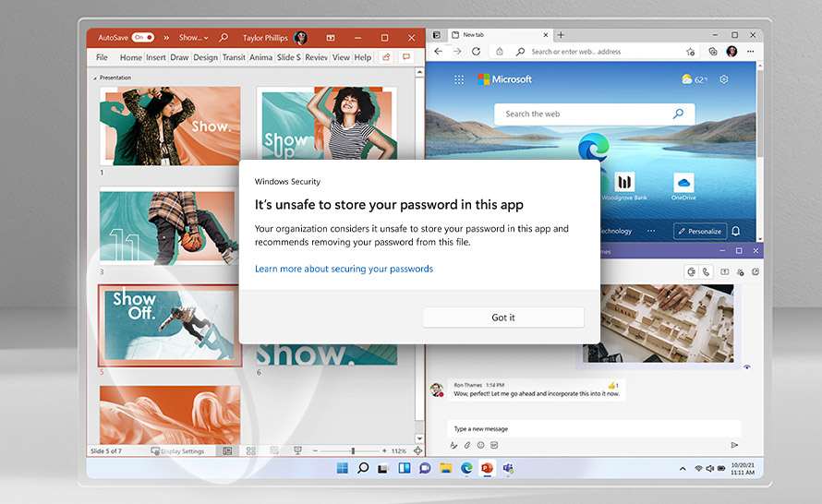Switch to Normal view in PowerPoint status bar
822x504 pixels.
[227, 451]
